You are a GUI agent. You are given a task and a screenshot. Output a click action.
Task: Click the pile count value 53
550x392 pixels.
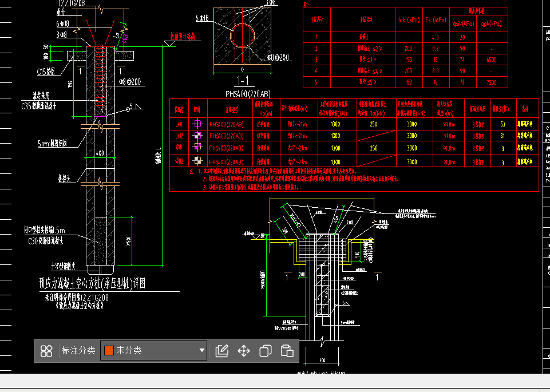point(502,124)
